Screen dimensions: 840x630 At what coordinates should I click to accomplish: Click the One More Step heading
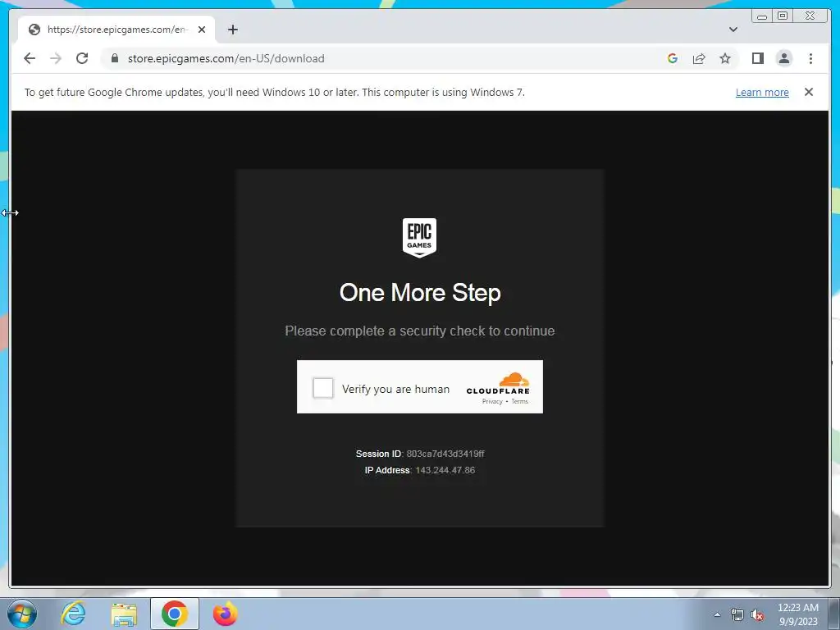tap(420, 293)
